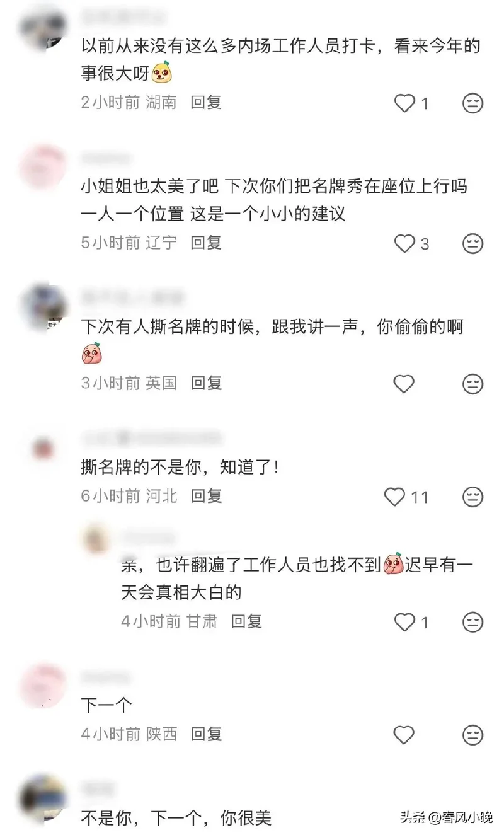
Task: Tap 回复 under the 英国 comment
Action: coord(207,383)
